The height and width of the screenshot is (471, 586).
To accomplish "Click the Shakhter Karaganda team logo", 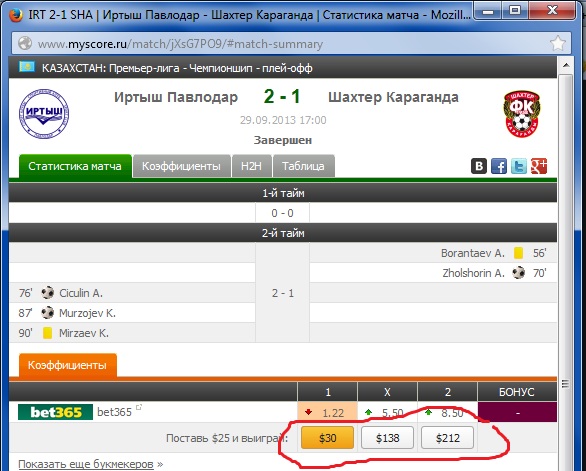I will click(x=522, y=114).
